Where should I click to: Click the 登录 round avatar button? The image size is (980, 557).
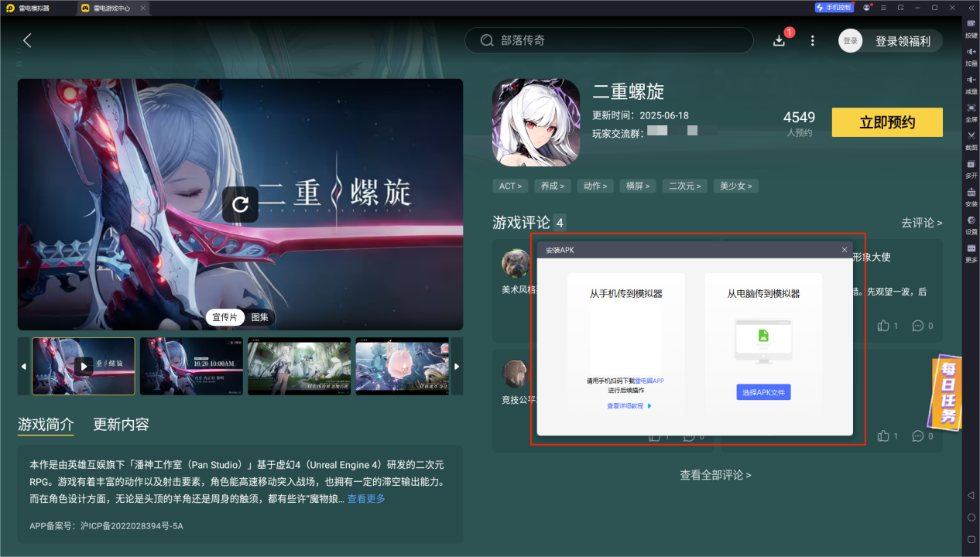click(851, 41)
